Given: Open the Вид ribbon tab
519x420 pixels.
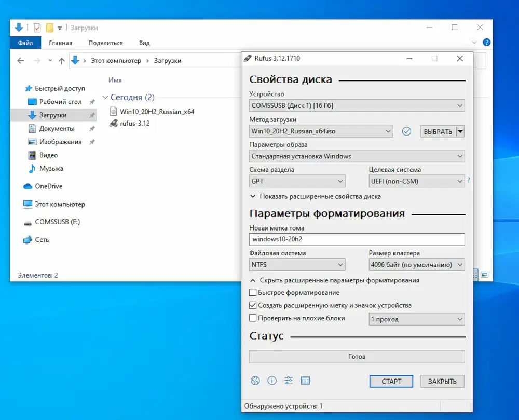Looking at the screenshot, I should pyautogui.click(x=144, y=43).
